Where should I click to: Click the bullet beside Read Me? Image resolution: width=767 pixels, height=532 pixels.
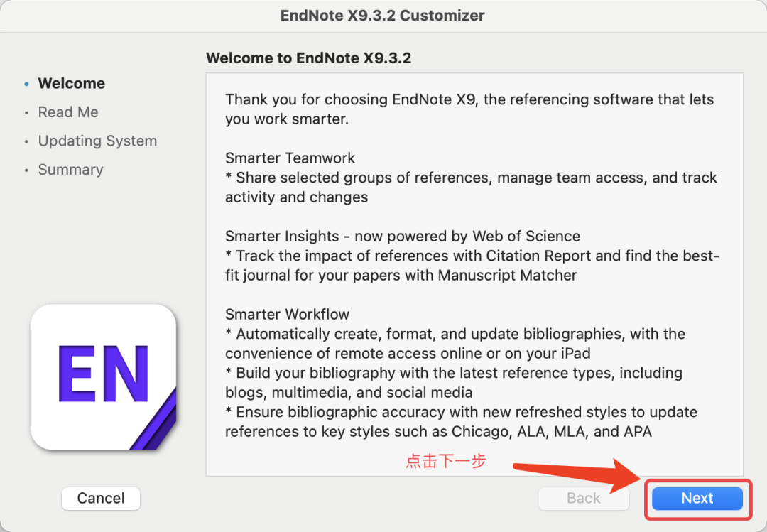tap(26, 113)
